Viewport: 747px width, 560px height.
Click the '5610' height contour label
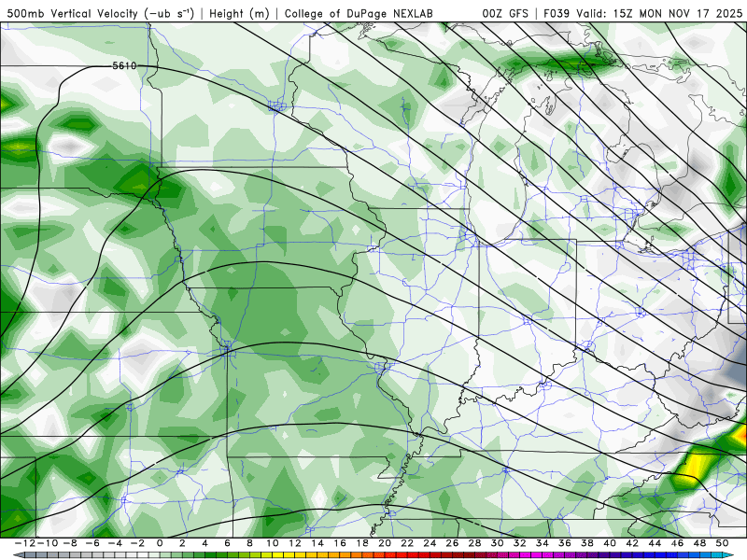tap(124, 65)
